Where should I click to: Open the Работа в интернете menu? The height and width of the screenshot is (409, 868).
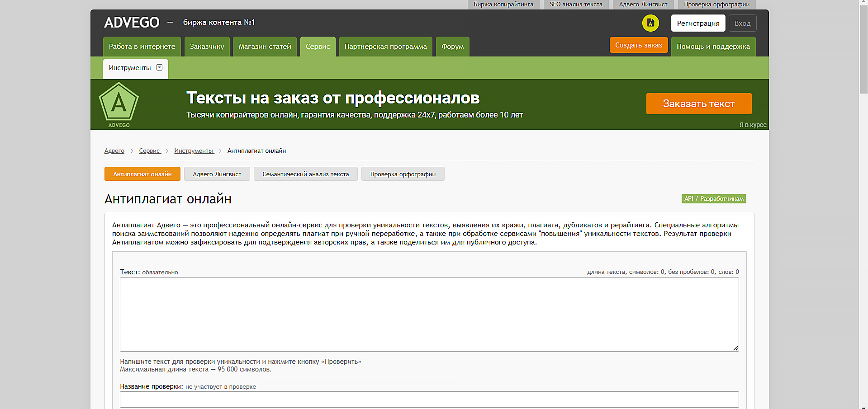coord(142,47)
